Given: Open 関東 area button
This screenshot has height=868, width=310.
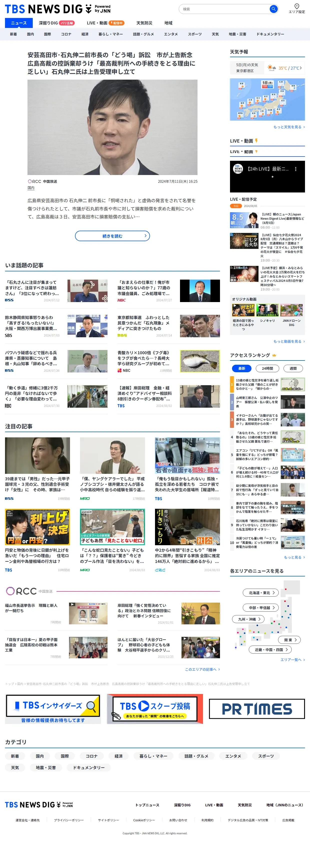Looking at the screenshot, I should pos(289,640).
